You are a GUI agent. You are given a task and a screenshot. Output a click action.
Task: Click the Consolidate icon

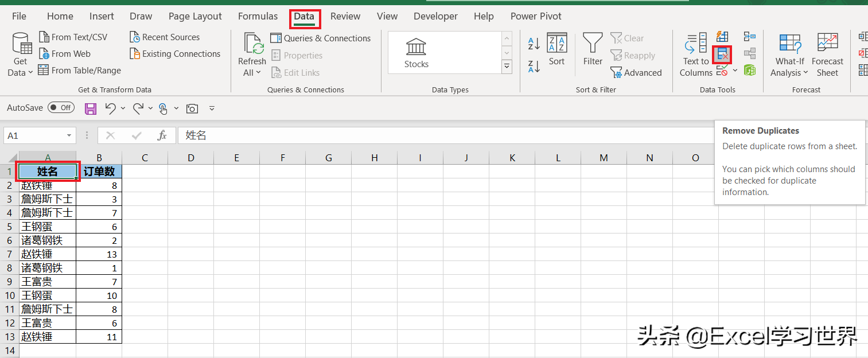click(x=750, y=37)
